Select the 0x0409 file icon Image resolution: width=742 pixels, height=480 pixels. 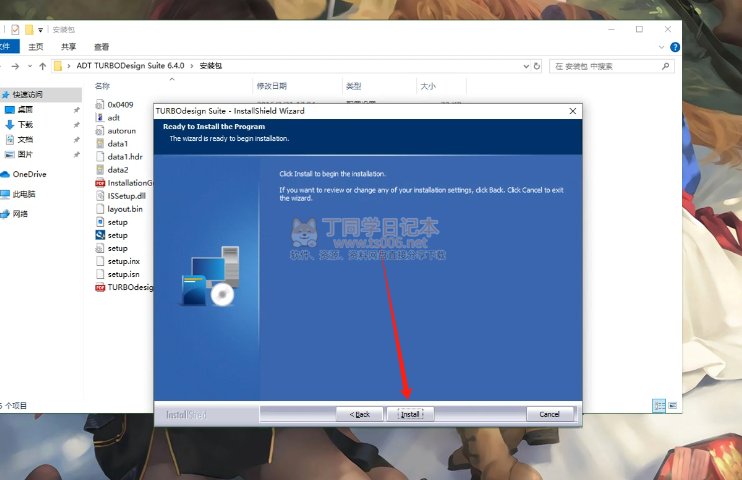(100, 104)
